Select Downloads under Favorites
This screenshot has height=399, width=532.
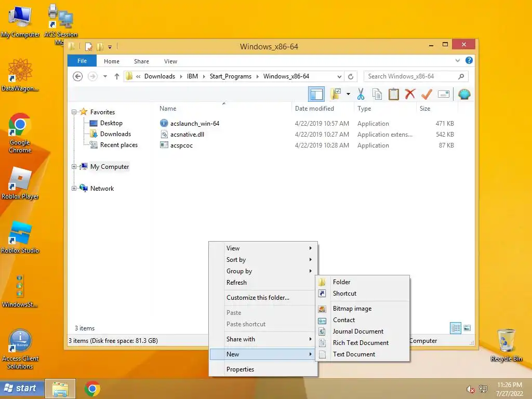point(115,134)
